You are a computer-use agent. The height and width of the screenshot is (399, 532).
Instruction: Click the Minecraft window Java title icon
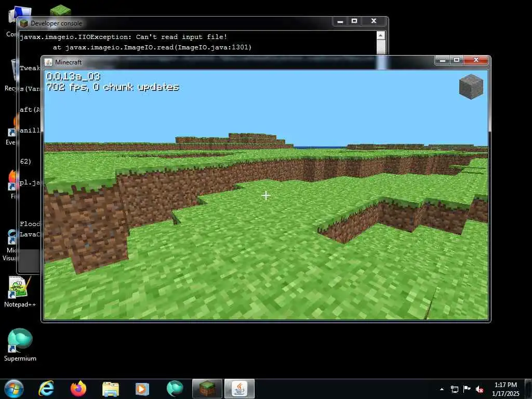(x=48, y=62)
